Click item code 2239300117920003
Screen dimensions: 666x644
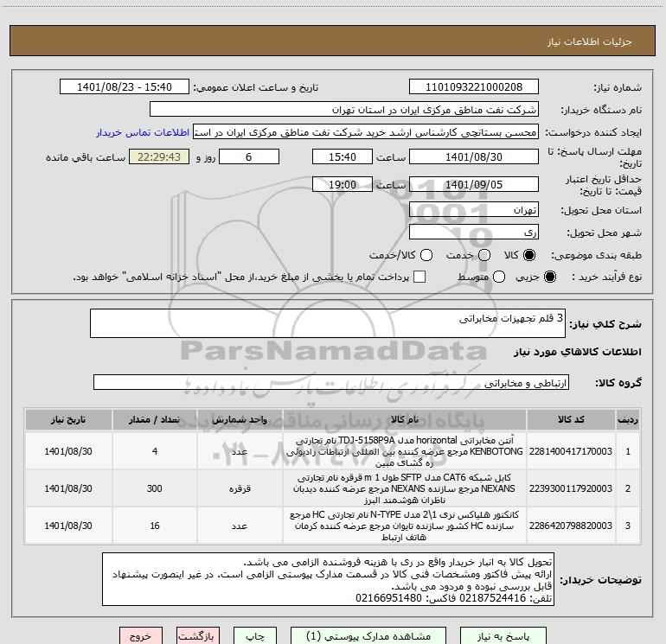point(571,488)
